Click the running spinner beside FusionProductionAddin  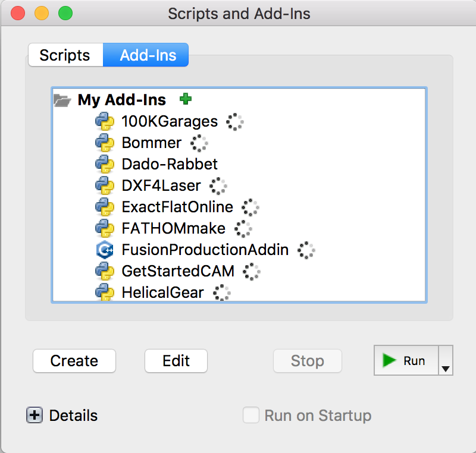click(306, 250)
